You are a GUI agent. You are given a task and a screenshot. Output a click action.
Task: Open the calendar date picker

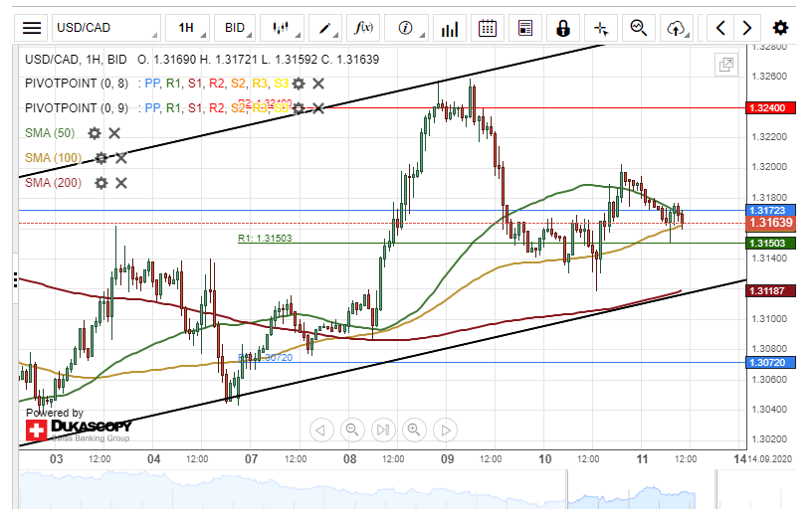[x=487, y=28]
